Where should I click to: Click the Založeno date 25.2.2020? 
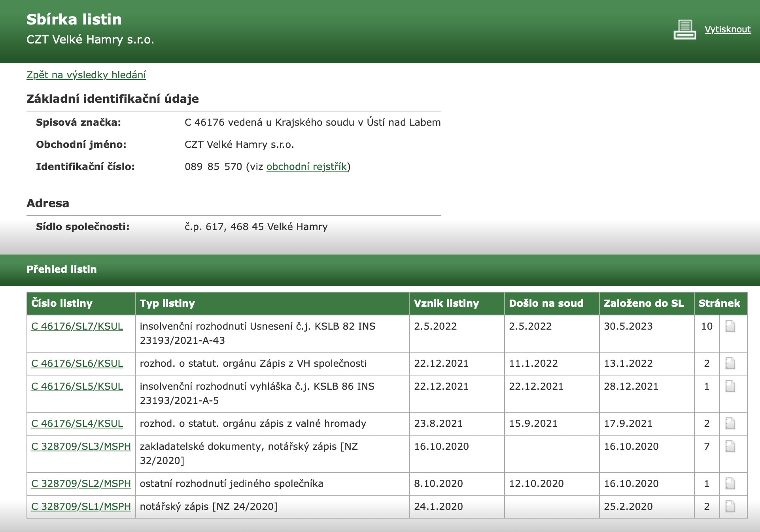pos(628,507)
